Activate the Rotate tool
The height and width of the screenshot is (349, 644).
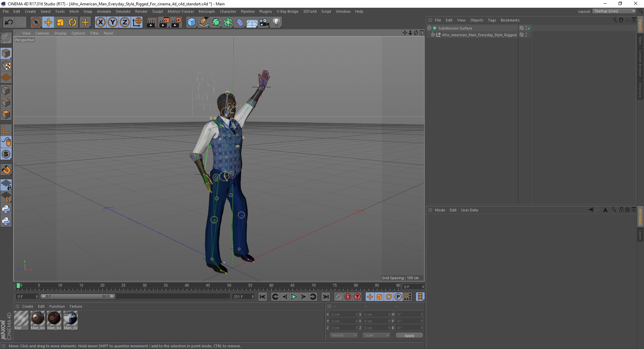tap(72, 22)
